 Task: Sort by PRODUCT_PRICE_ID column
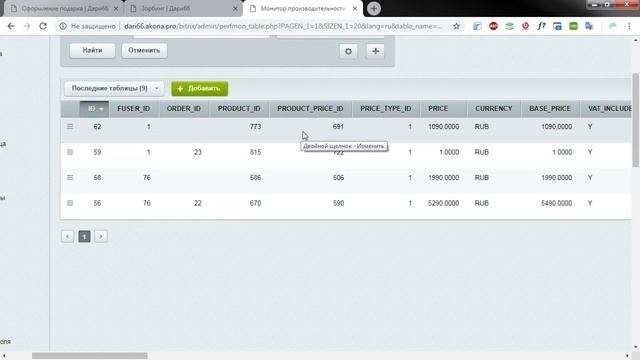tap(310, 109)
